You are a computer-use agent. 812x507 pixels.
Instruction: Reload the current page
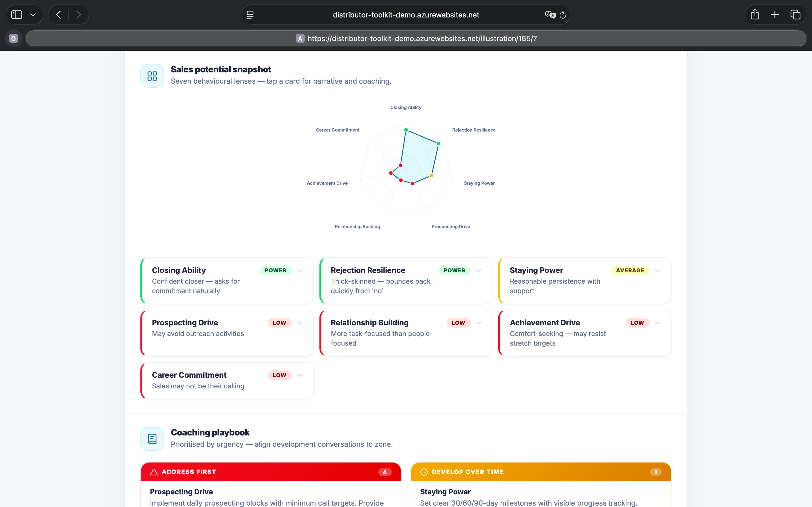click(562, 15)
